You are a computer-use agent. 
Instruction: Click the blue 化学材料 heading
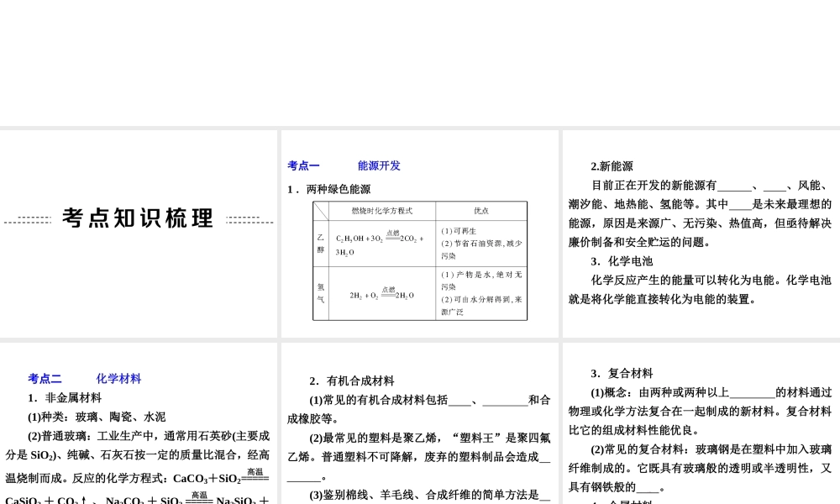[x=118, y=379]
